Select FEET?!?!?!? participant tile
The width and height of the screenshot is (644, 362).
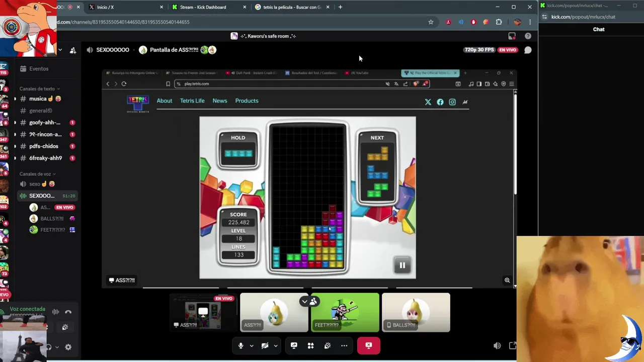[345, 312]
